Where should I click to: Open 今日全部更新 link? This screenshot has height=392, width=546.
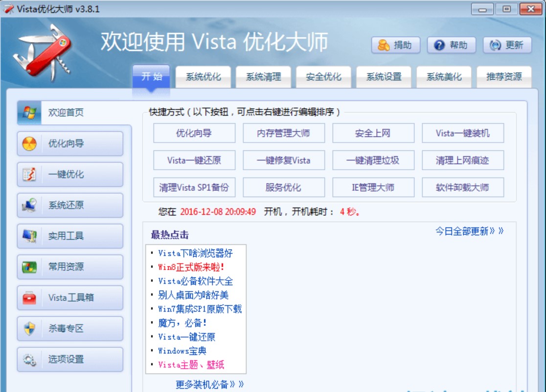[469, 231]
